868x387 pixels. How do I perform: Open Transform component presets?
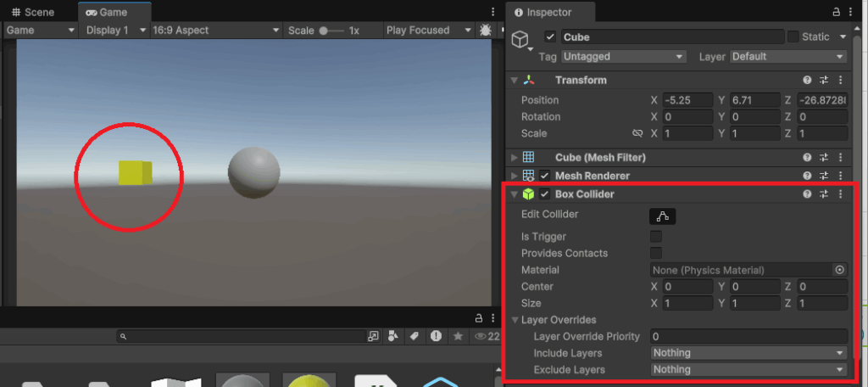824,81
